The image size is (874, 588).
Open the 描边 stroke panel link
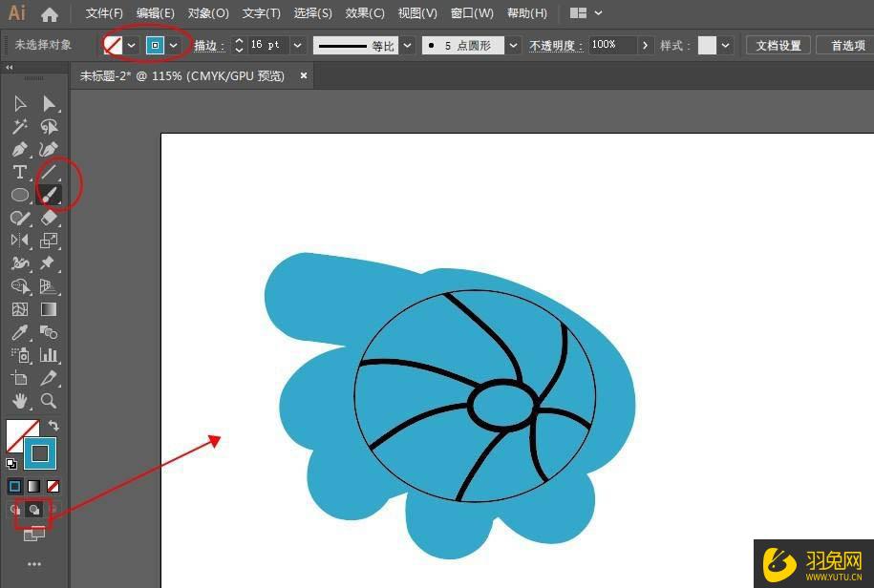[209, 46]
